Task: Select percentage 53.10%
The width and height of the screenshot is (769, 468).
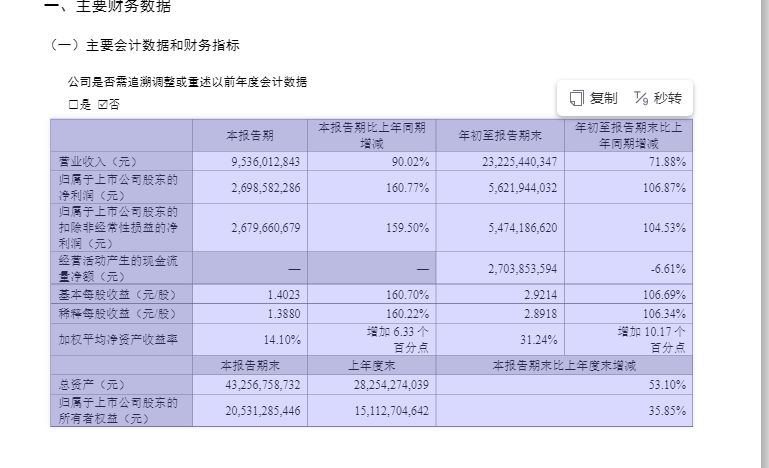Action: [x=667, y=385]
